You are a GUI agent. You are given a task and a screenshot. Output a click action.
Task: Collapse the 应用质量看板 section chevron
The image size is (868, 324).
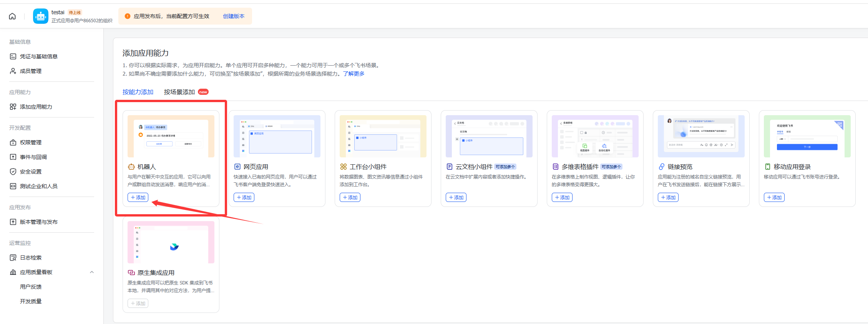(92, 272)
